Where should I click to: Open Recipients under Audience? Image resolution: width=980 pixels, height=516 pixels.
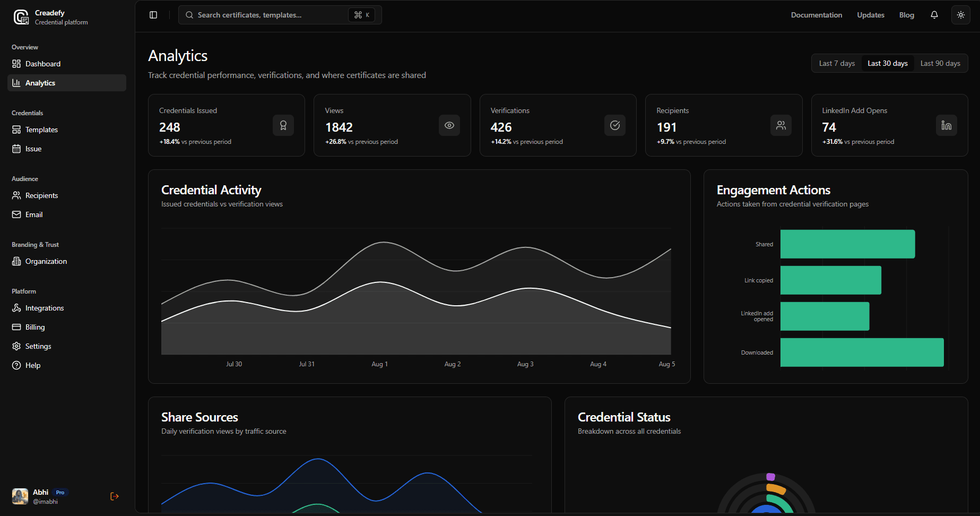point(67,195)
